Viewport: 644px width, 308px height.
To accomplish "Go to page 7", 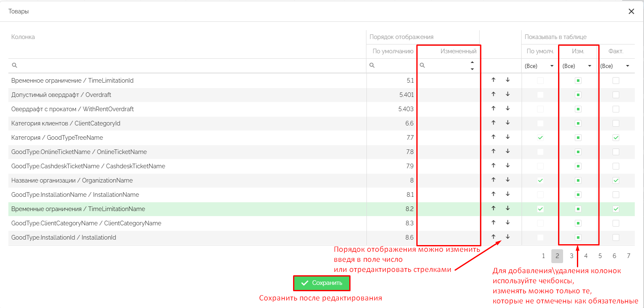I will coord(628,256).
